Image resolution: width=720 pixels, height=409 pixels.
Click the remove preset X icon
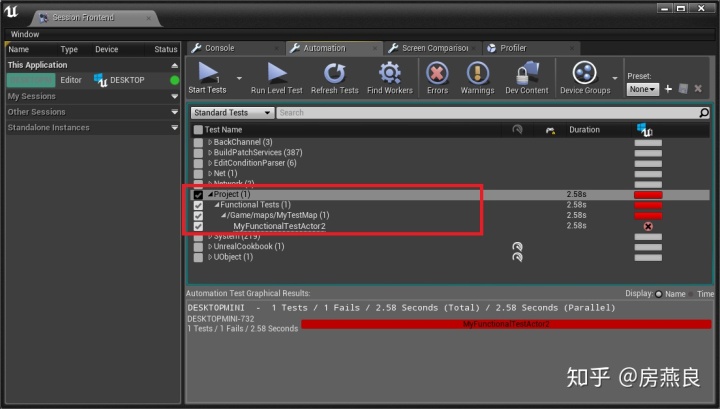(698, 89)
